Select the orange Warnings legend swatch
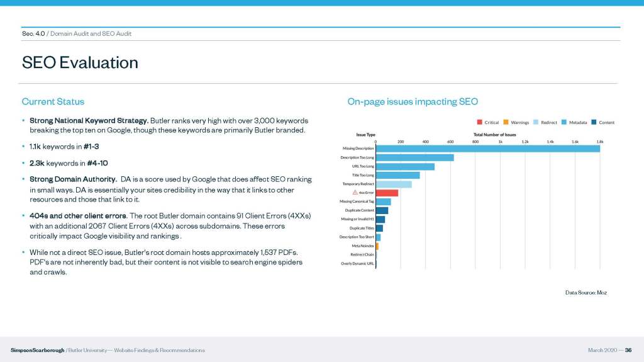This screenshot has height=362, width=644. tap(506, 122)
